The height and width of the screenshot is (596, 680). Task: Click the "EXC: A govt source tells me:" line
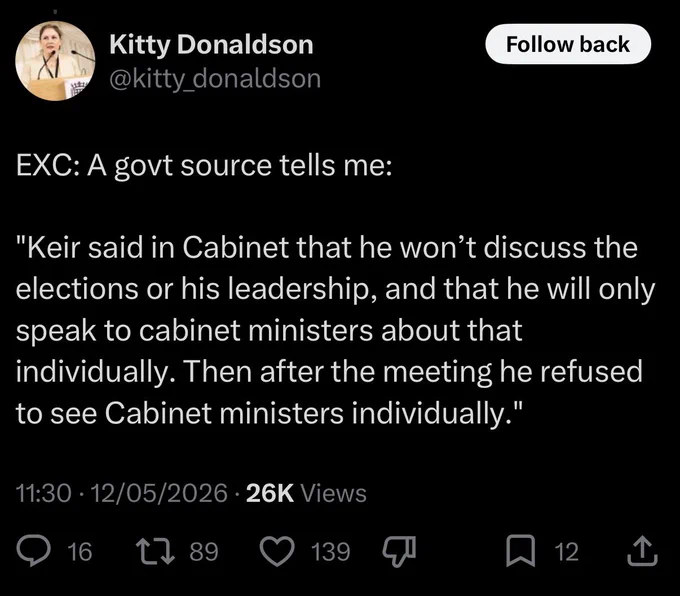(x=204, y=166)
